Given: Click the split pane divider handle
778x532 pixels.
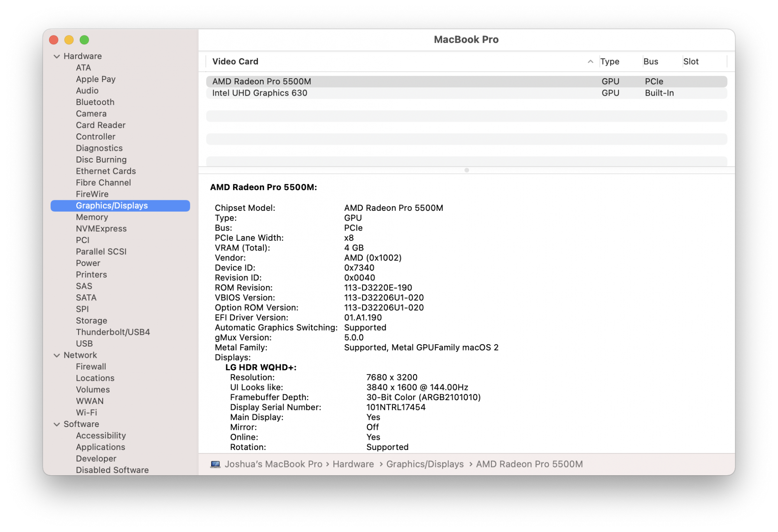Looking at the screenshot, I should [466, 170].
